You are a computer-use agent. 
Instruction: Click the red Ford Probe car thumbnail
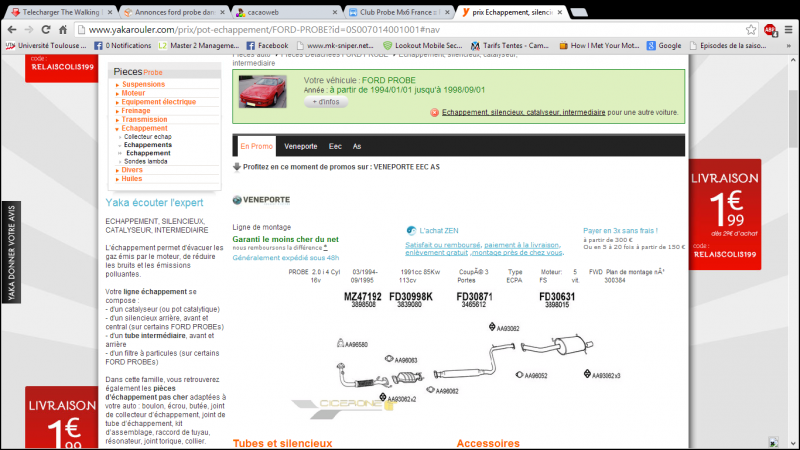pyautogui.click(x=262, y=92)
